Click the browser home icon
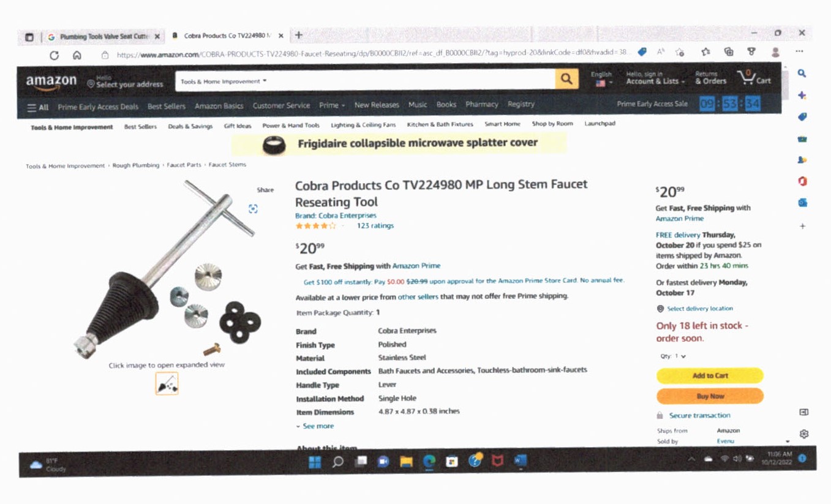Image resolution: width=831 pixels, height=504 pixels. tap(77, 55)
